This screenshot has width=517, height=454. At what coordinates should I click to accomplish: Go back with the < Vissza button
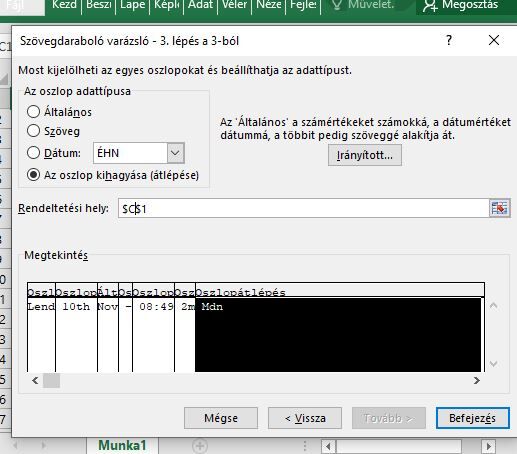pyautogui.click(x=305, y=418)
